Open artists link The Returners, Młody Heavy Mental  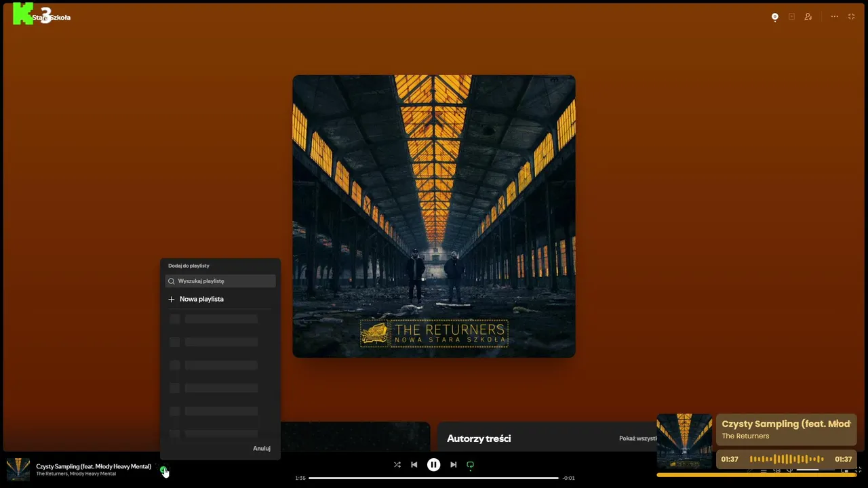(76, 474)
